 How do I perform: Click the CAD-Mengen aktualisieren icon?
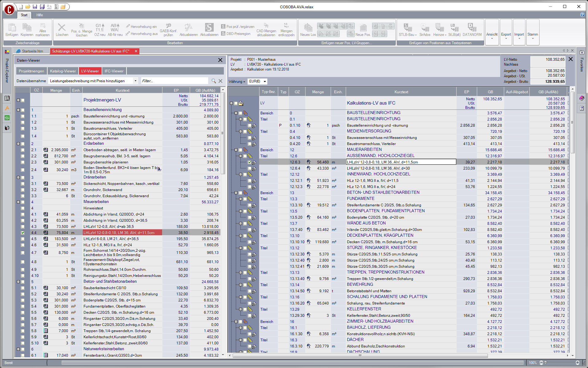(x=266, y=26)
